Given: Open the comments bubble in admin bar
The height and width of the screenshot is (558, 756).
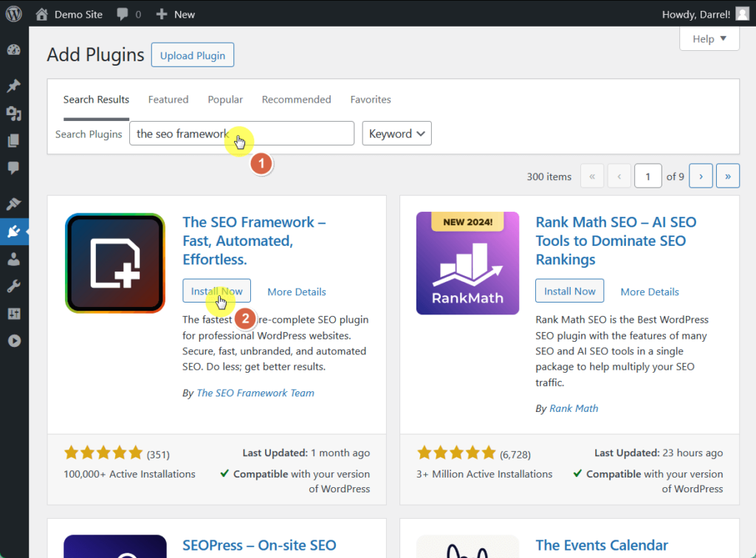Looking at the screenshot, I should tap(123, 14).
